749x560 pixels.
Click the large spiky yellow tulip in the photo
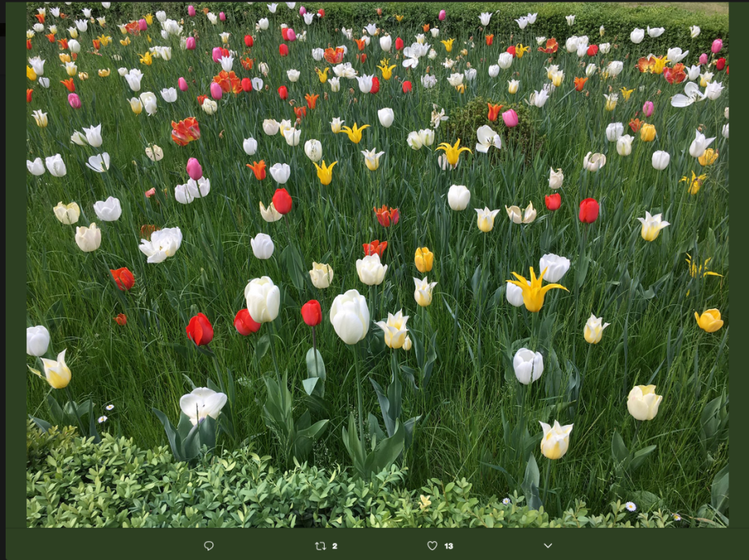[534, 289]
